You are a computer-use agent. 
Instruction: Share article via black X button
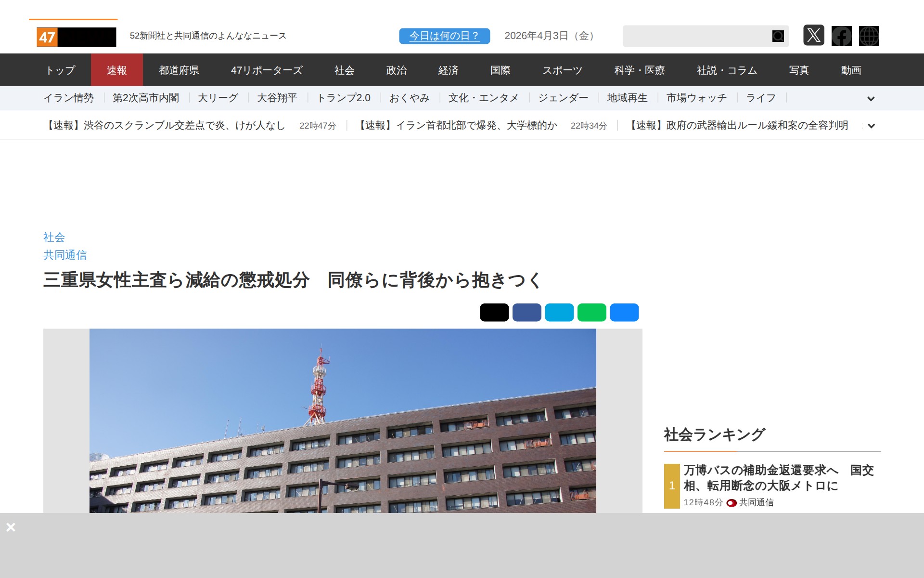pyautogui.click(x=494, y=312)
